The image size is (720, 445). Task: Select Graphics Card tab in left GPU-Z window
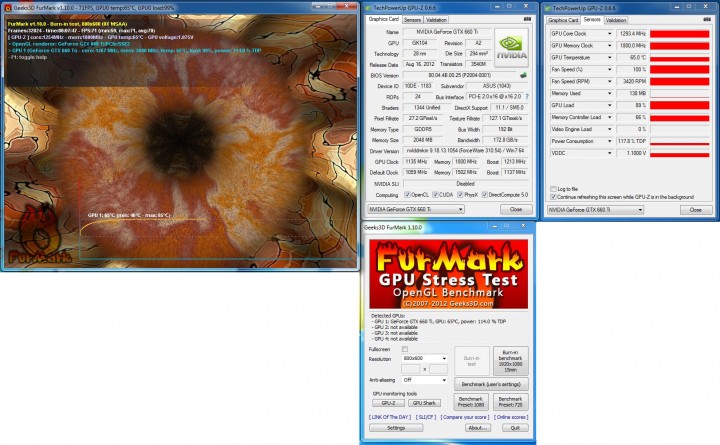pyautogui.click(x=384, y=19)
